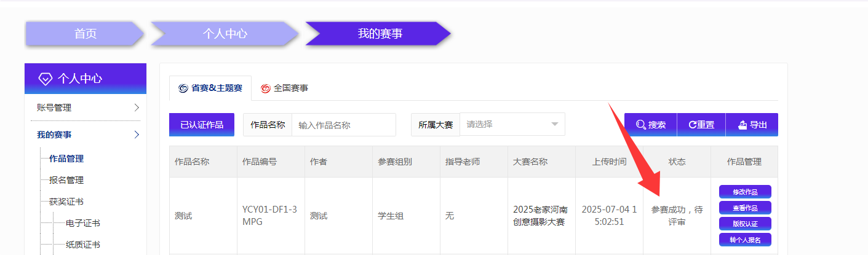Click 2025老家河南创意摄影大赛 cell
Viewport: 868px width, 255px height.
tap(541, 216)
